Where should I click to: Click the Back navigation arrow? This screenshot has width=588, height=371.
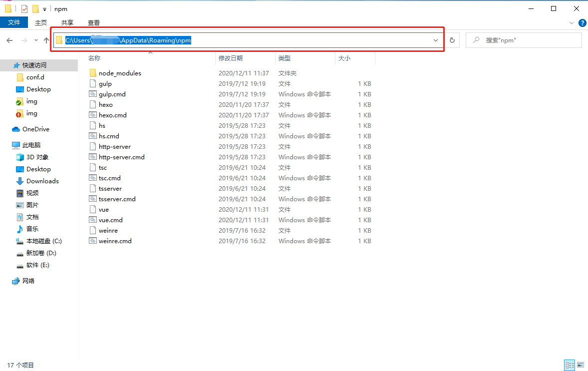(10, 40)
